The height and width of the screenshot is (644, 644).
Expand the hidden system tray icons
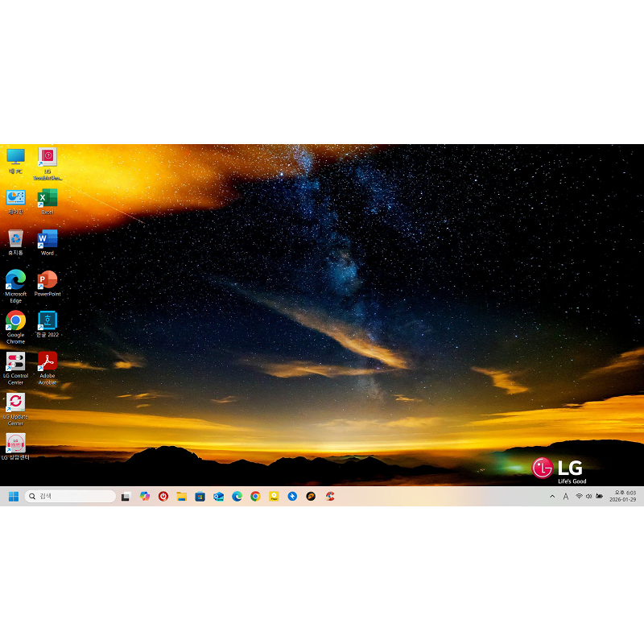point(552,497)
